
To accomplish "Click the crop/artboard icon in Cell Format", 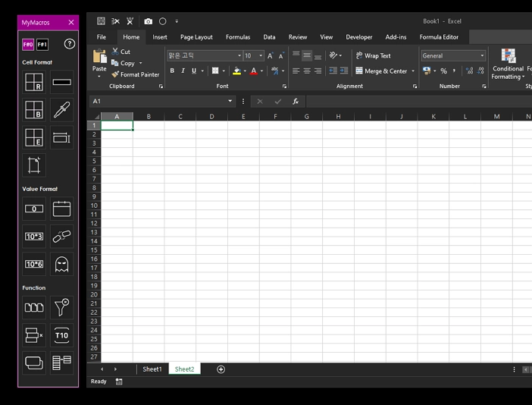I will (34, 165).
